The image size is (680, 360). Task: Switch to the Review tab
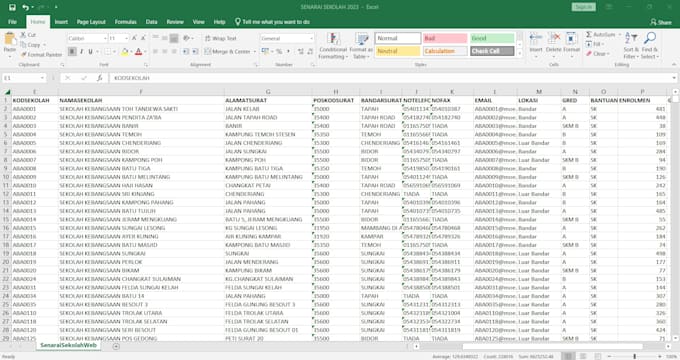[175, 22]
